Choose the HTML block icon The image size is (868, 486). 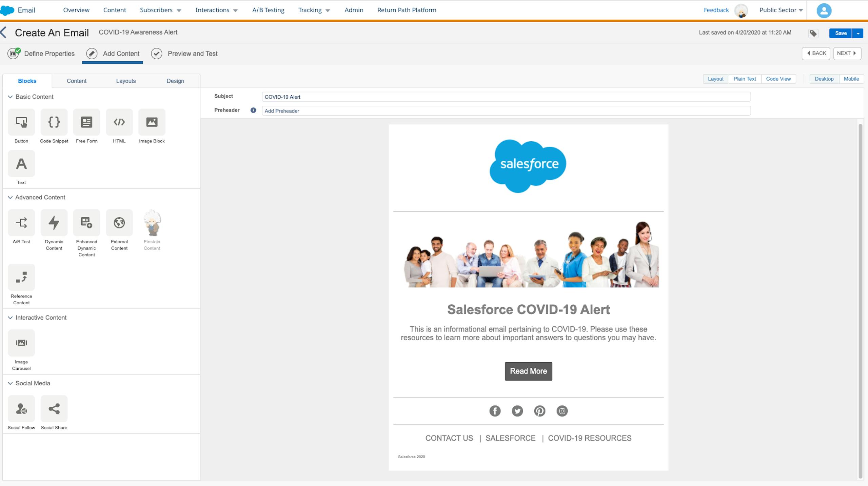119,122
